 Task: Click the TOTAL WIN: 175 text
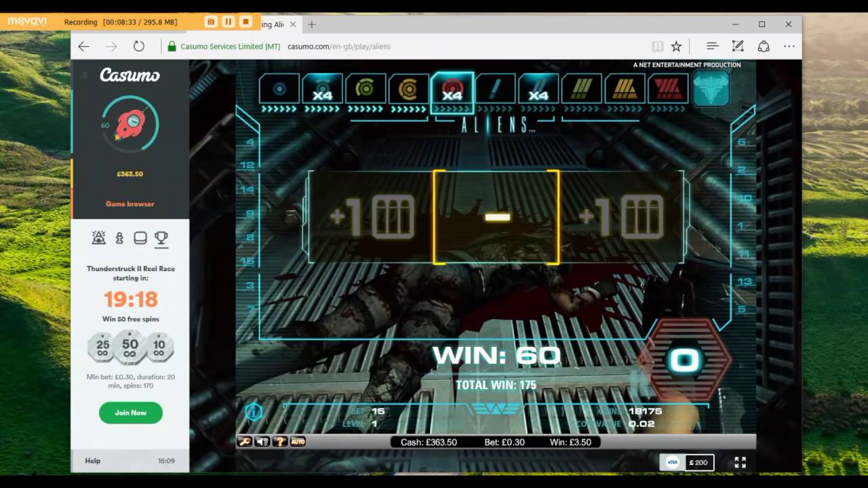496,385
